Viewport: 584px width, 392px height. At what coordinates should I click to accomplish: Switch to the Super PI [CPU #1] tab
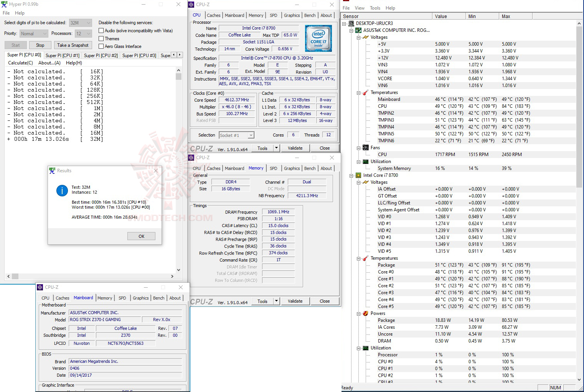(x=63, y=56)
